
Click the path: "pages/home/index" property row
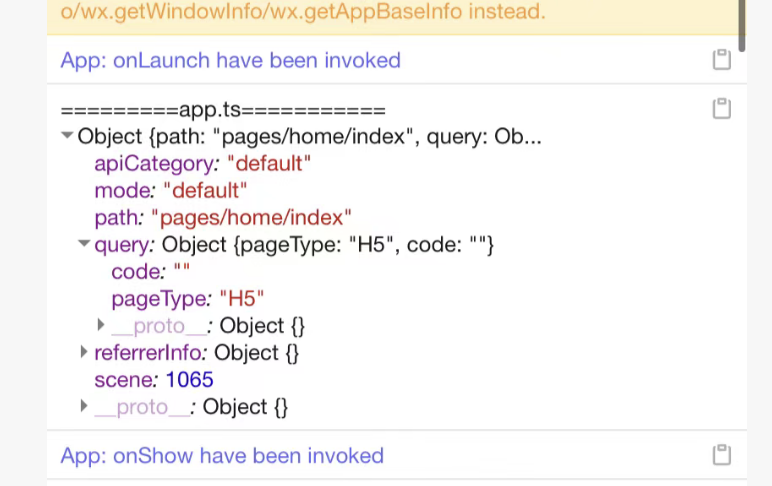point(223,218)
